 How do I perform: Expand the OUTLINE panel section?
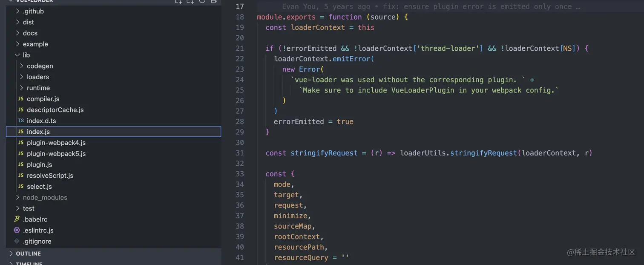(x=11, y=253)
